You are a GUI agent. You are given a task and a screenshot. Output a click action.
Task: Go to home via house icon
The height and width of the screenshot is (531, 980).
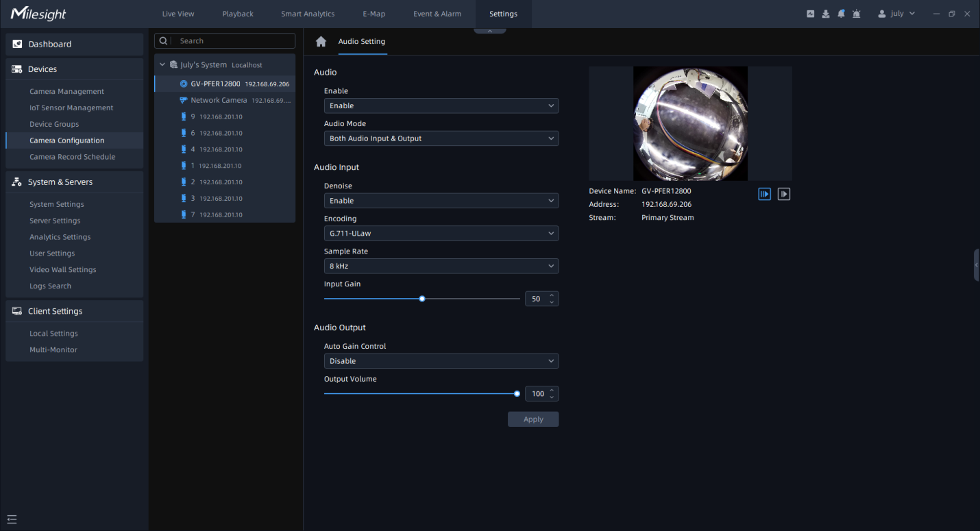[x=321, y=42]
